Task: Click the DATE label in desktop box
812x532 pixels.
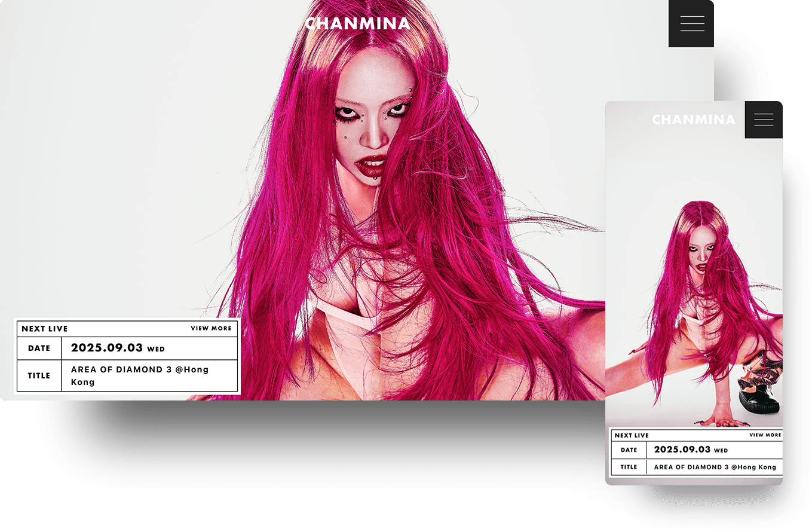Action: click(x=39, y=348)
